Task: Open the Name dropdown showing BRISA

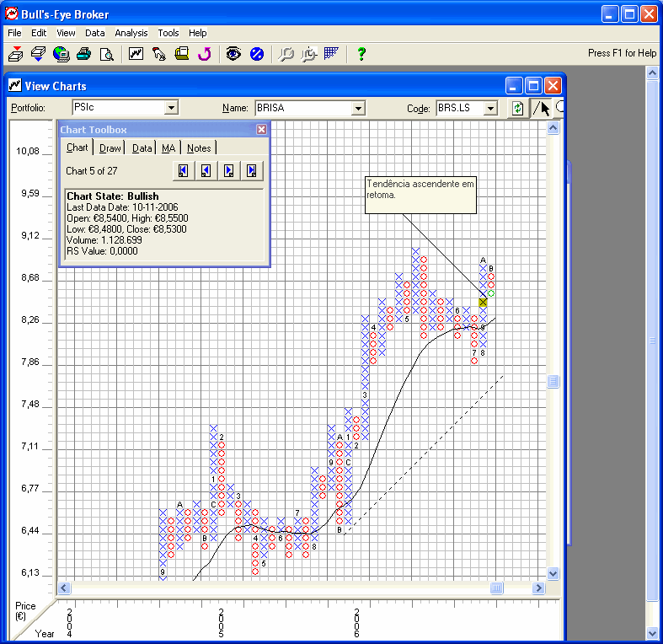Action: pyautogui.click(x=358, y=108)
